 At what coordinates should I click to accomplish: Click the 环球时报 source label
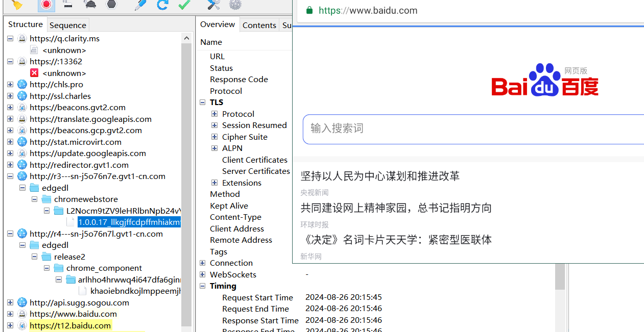click(x=315, y=225)
